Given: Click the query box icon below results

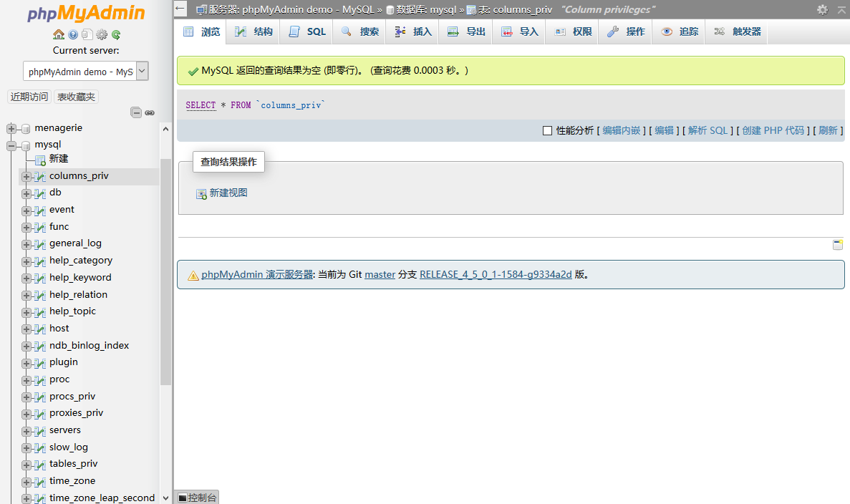Looking at the screenshot, I should pos(837,245).
